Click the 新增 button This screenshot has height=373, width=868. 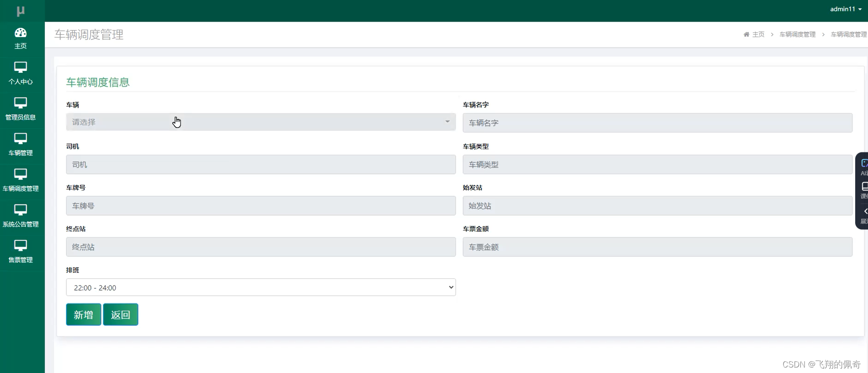pos(84,314)
